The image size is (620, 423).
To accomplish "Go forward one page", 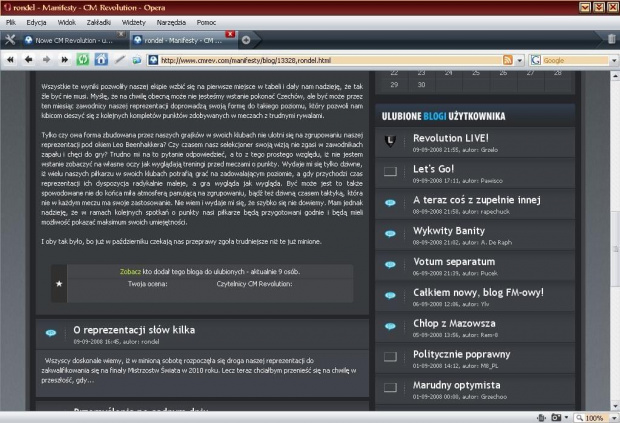I will (x=47, y=60).
